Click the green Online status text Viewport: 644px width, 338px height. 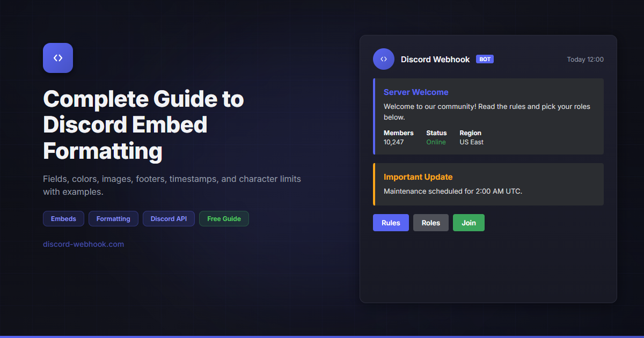[x=436, y=142]
